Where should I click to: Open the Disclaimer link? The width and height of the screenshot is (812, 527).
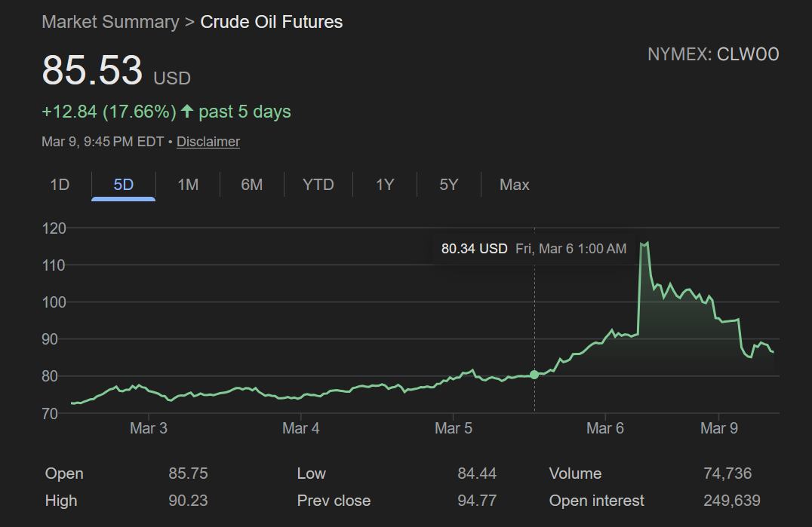[208, 142]
